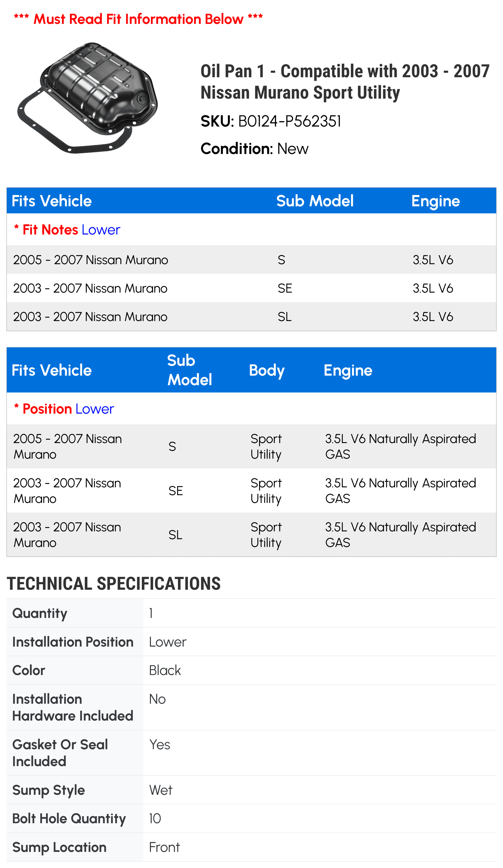The image size is (503, 868).
Task: Click the Gasket Or Seal Included row
Action: point(251,753)
